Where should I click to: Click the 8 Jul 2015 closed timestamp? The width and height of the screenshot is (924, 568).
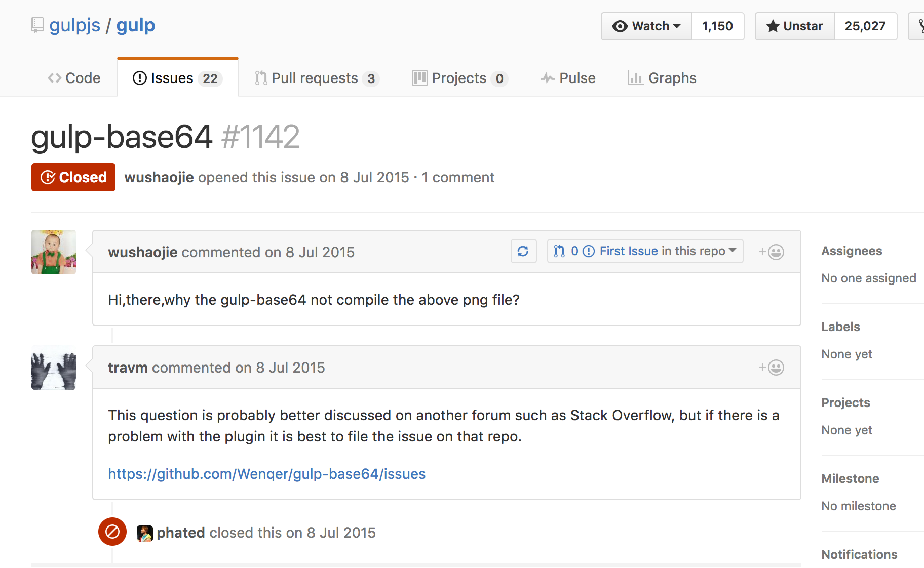tap(341, 533)
